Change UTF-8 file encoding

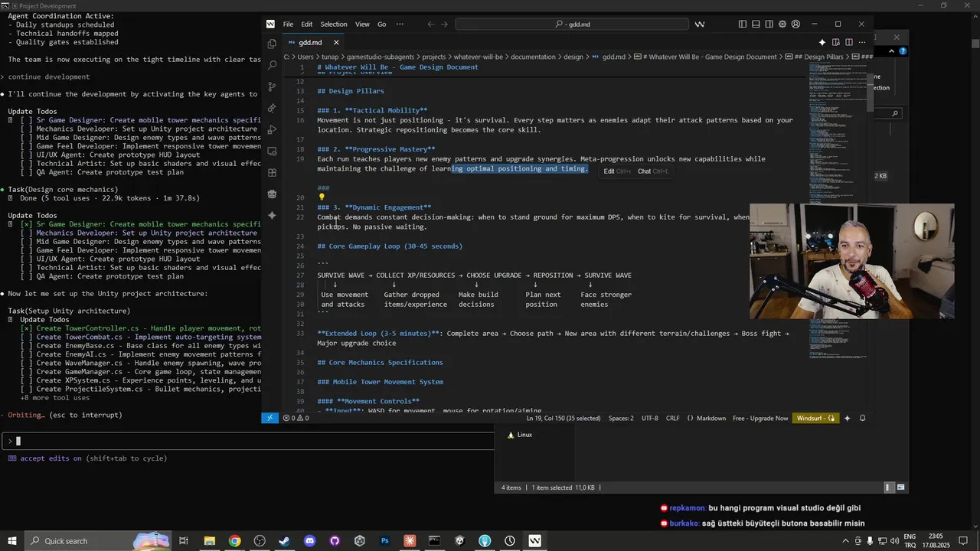pos(649,418)
